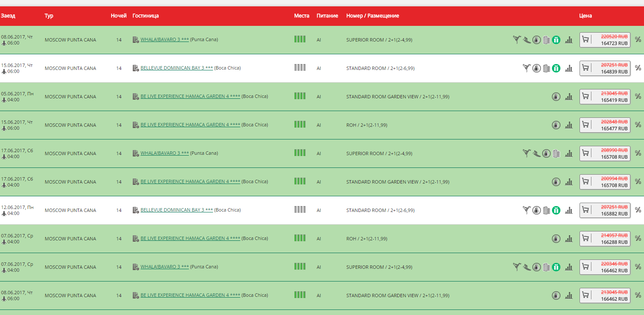
Task: Select "SUPERIOR ROOM / 2+1(2-4,99)" in the 07.06.2017 row
Action: pos(379,267)
